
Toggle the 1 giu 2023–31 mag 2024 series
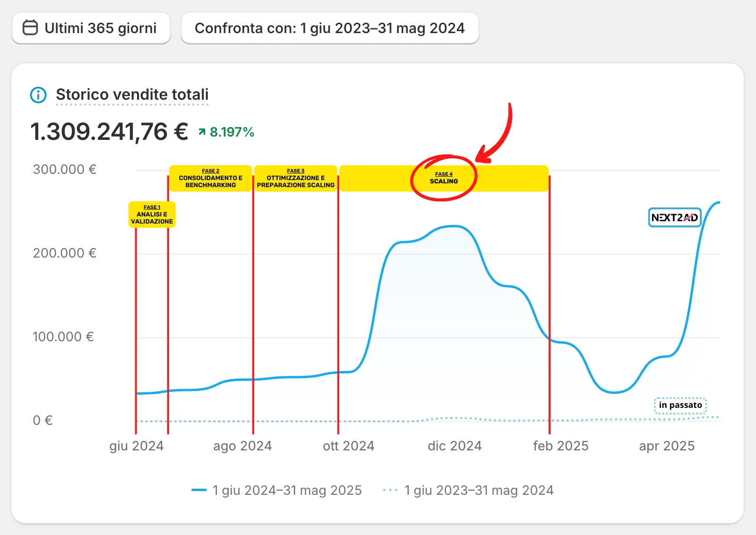(479, 490)
